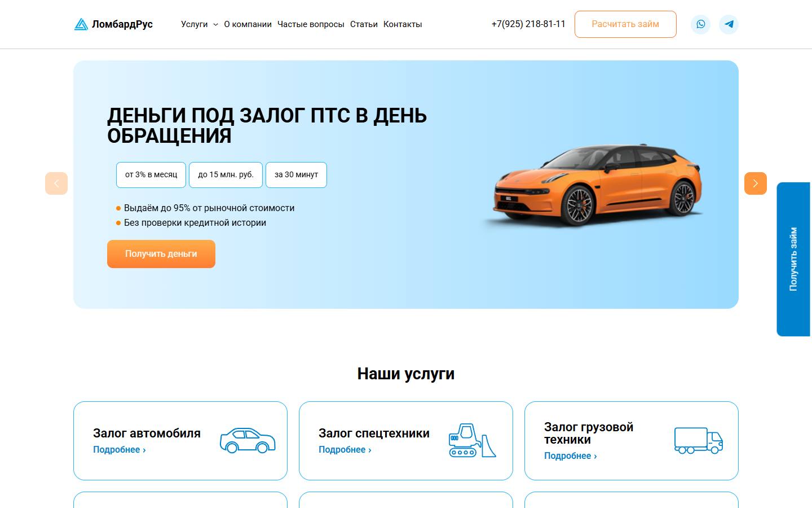Open Подробнее link under Залог спецтехники
Viewport: 812px width, 508px height.
click(x=345, y=450)
